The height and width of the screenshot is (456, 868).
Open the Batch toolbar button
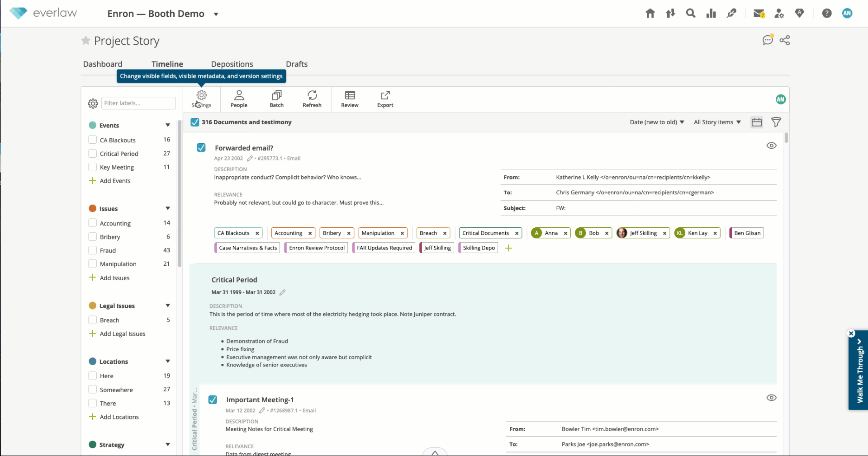[276, 99]
